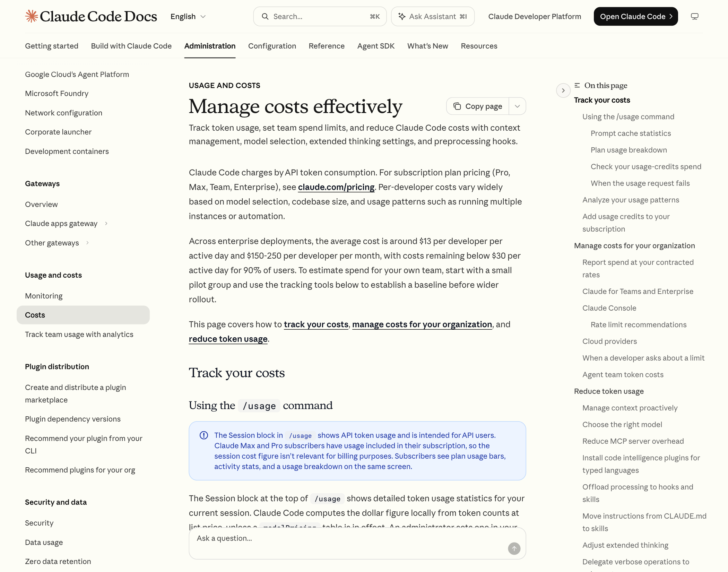This screenshot has height=572, width=728.
Task: Click the Ask a question text box
Action: 357,543
